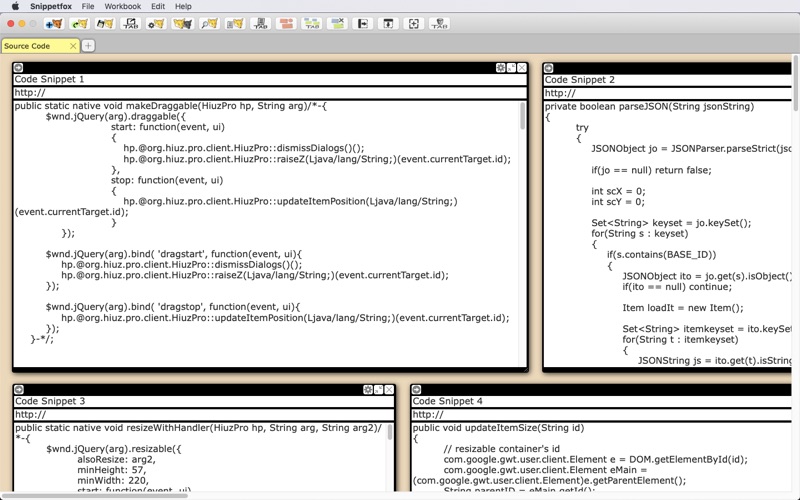800x500 pixels.
Task: Click the round arrow icon on Code Snippet 2 header
Action: [548, 68]
